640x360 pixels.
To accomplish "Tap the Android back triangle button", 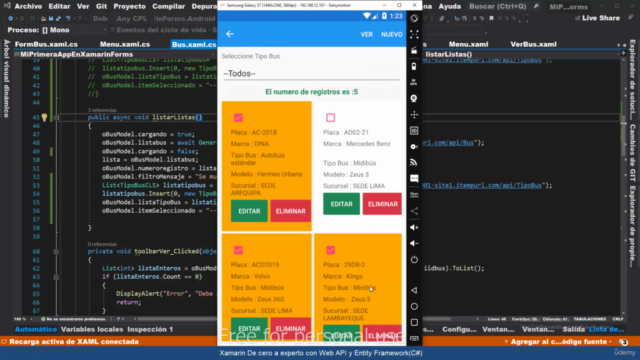I will (414, 290).
